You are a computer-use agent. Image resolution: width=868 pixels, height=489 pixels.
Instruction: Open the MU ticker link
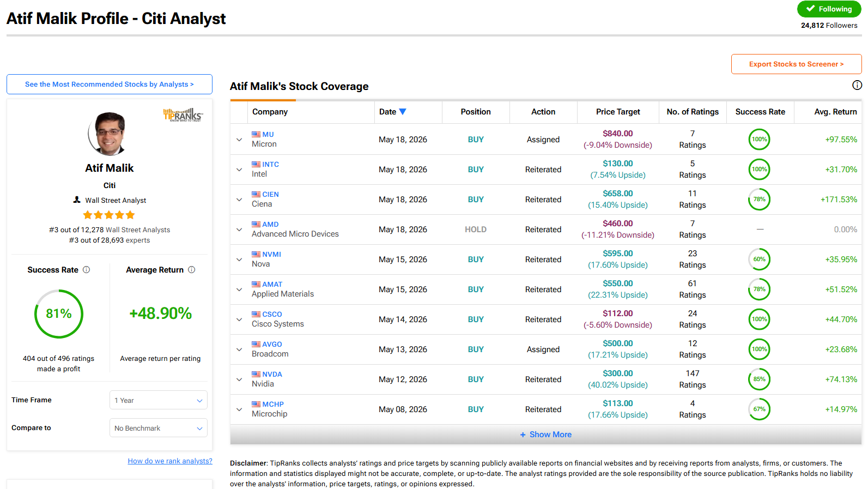pos(268,134)
